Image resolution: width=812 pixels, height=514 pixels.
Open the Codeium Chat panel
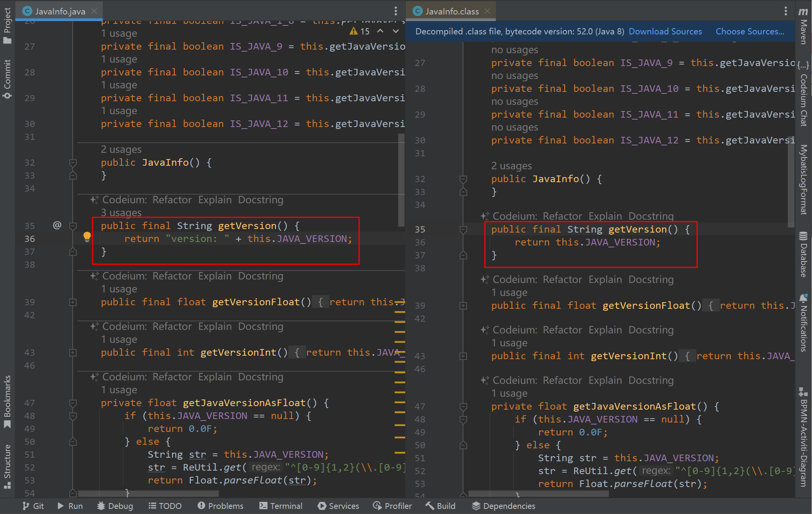pos(803,94)
